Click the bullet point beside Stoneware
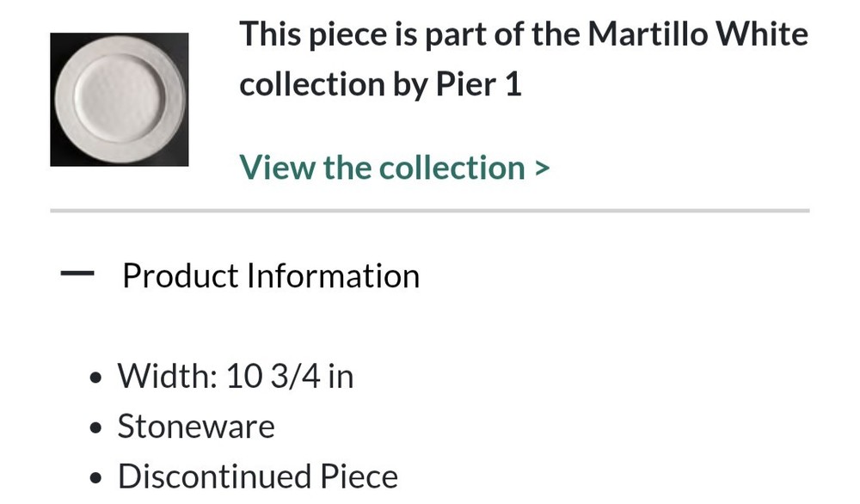 tap(98, 428)
